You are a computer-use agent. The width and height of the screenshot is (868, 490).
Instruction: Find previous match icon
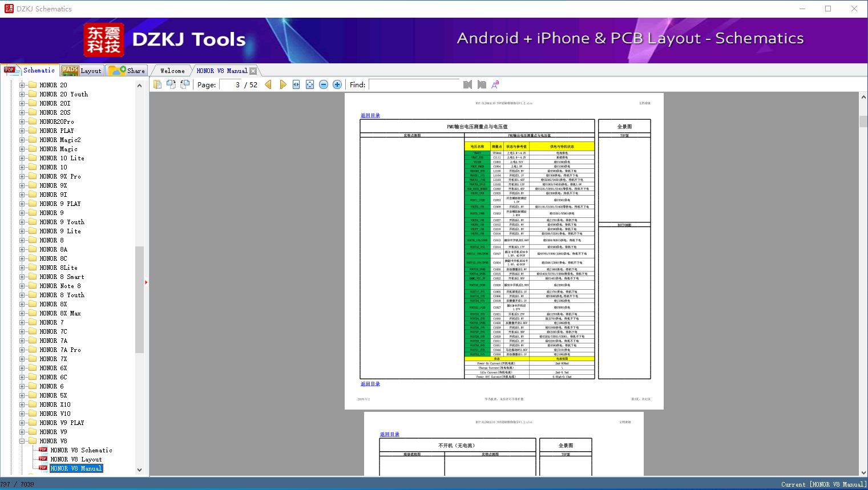[x=468, y=84]
